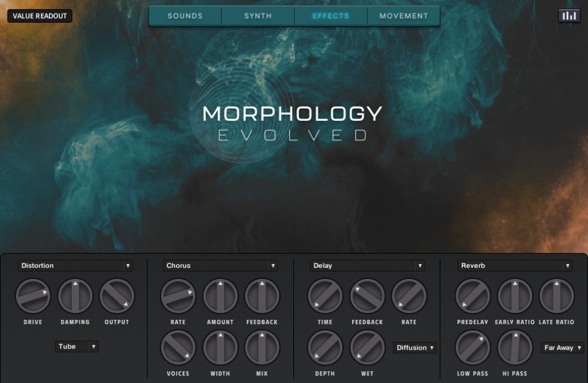Screen dimensions: 588x383
Task: Open the Tube distortion type dropdown
Action: point(77,346)
